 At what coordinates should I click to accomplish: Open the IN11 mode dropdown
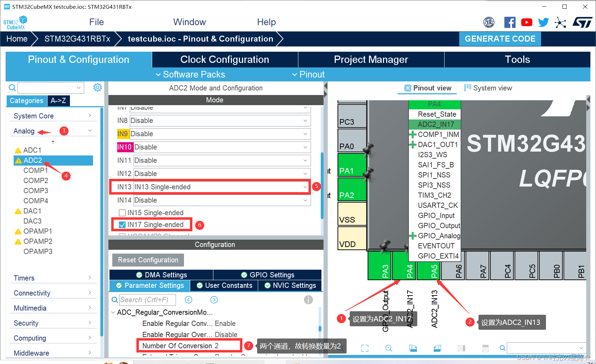click(x=222, y=160)
